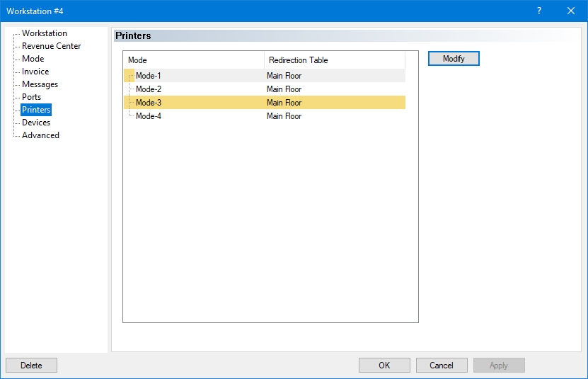Open the Devices settings page
Viewport: 588px width, 379px height.
(35, 123)
